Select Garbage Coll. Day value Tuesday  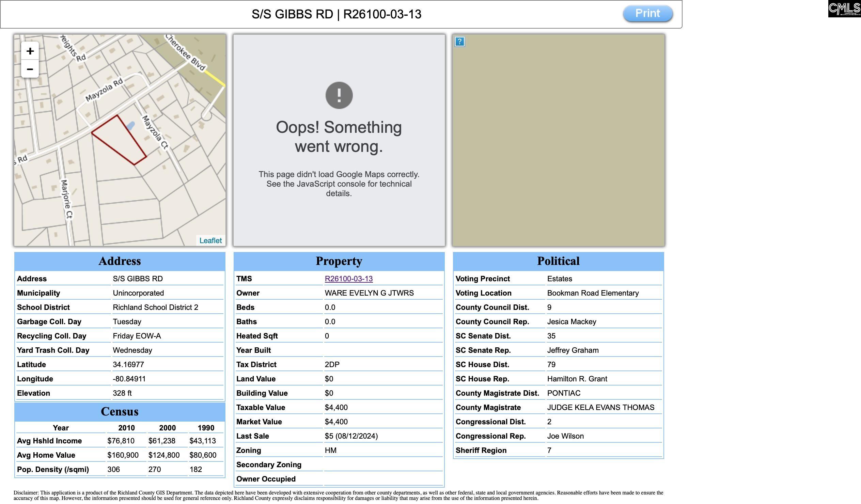(x=127, y=322)
